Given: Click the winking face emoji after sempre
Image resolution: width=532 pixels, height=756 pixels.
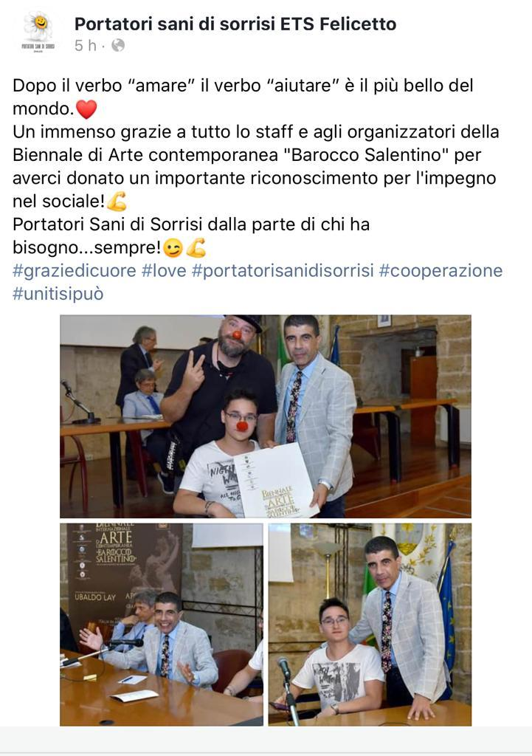Looking at the screenshot, I should coord(173,248).
